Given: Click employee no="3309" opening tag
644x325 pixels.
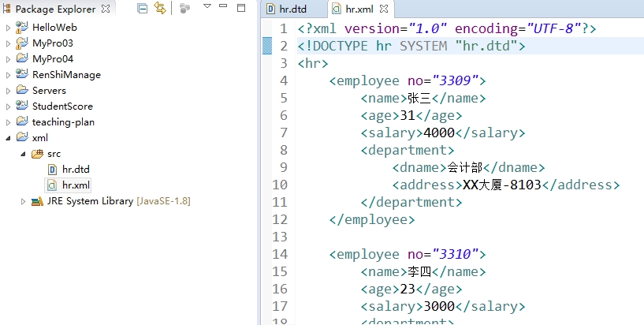Looking at the screenshot, I should click(408, 80).
